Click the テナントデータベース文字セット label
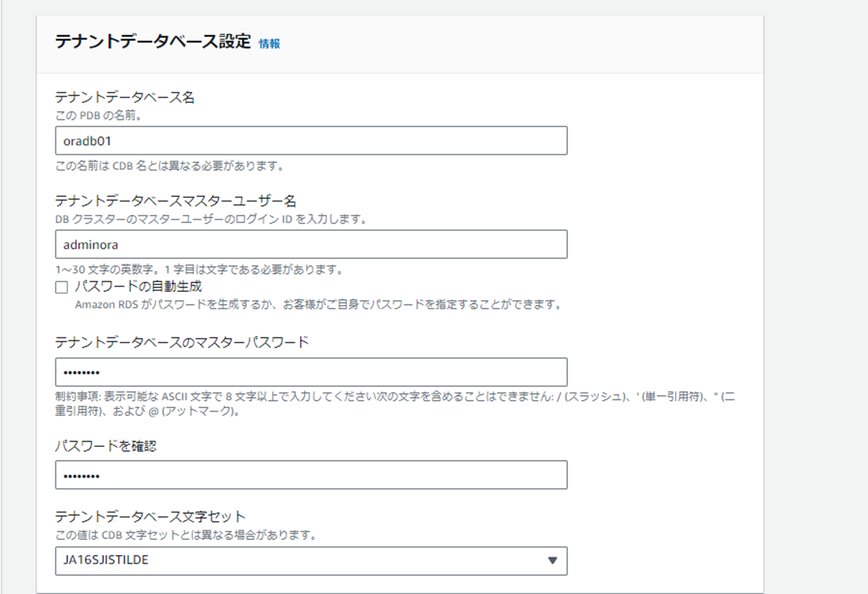Viewport: 868px width, 594px height. click(151, 516)
